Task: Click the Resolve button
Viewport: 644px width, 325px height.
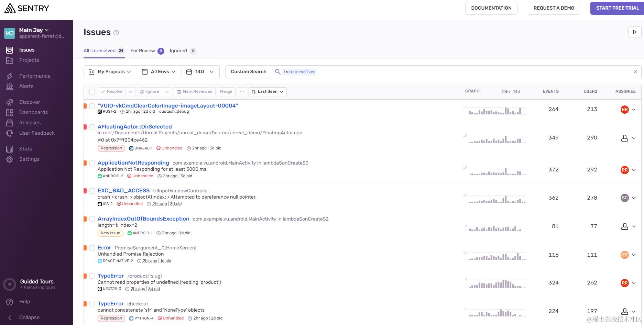Action: coord(112,92)
